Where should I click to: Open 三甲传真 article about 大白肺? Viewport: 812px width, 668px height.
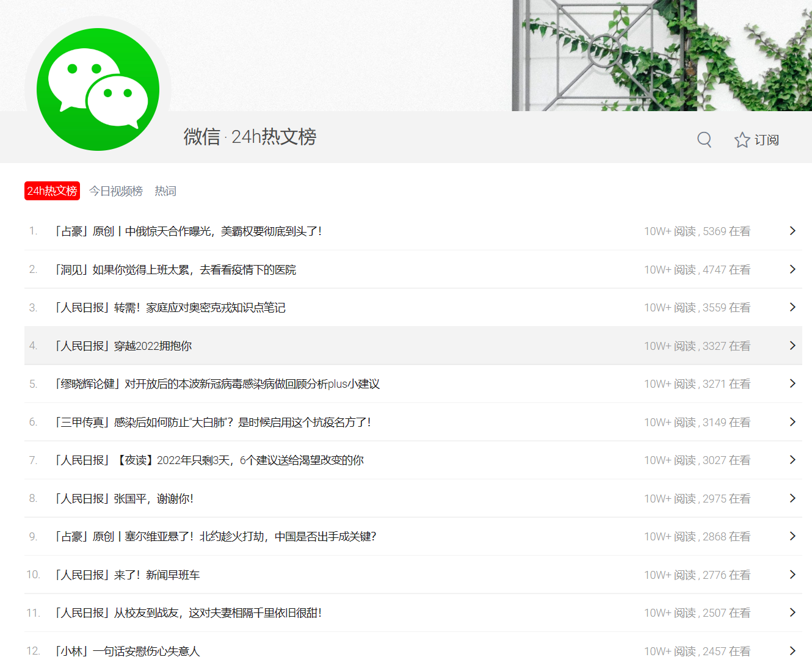pos(212,423)
